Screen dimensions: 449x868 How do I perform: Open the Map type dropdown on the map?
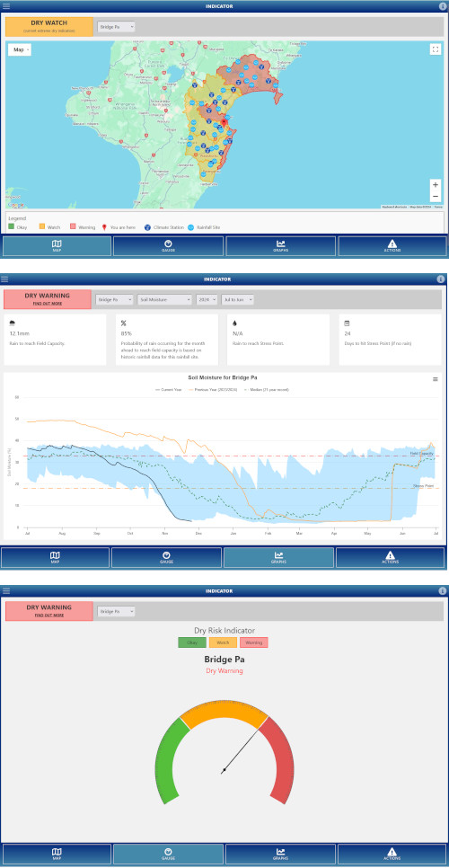pos(20,49)
